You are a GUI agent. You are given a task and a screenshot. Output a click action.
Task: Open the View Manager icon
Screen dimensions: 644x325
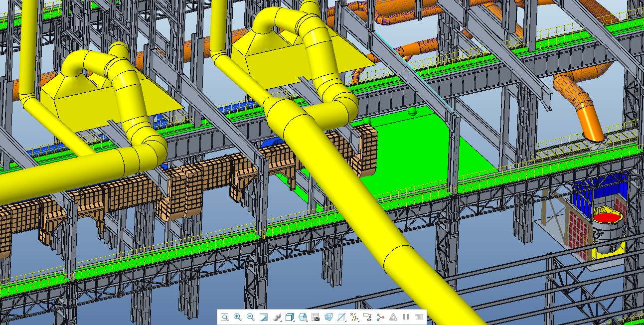click(303, 317)
